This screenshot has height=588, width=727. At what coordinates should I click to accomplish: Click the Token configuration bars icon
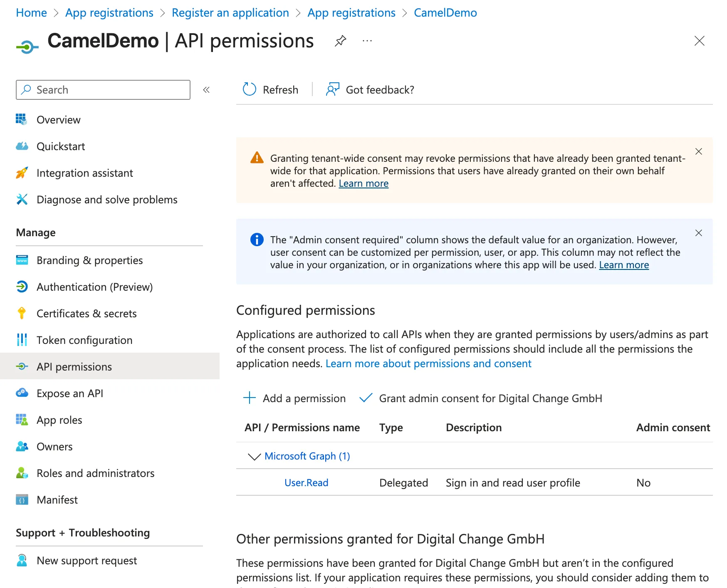click(22, 340)
